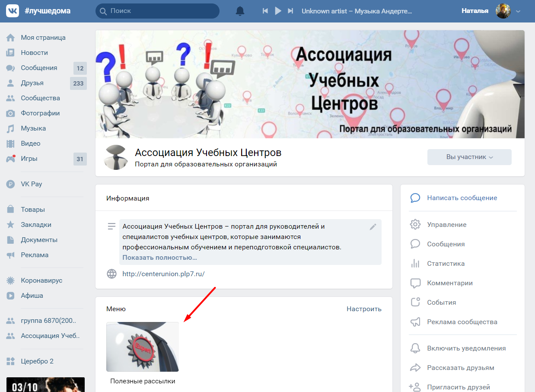Click the community avatar image
Screen dimensions: 535x392
point(116,157)
